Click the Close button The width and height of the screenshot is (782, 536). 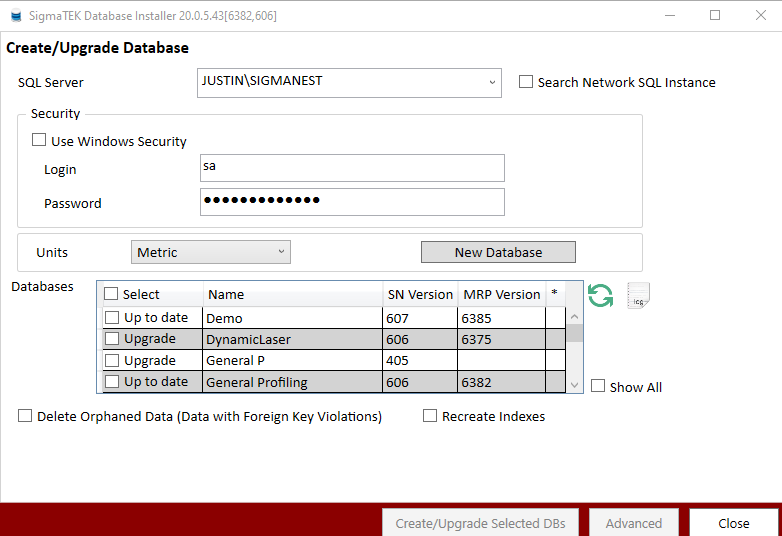734,523
